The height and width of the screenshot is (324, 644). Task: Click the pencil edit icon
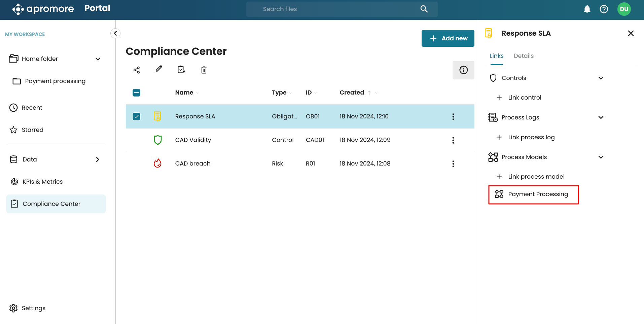coord(159,69)
